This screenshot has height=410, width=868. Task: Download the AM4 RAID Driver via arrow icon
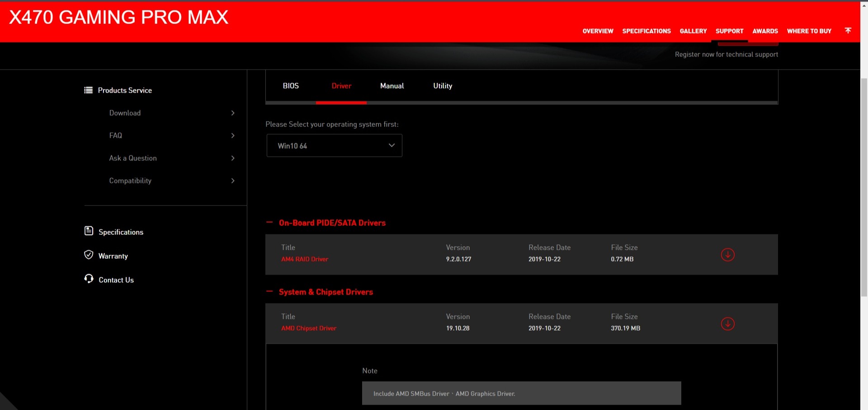727,255
